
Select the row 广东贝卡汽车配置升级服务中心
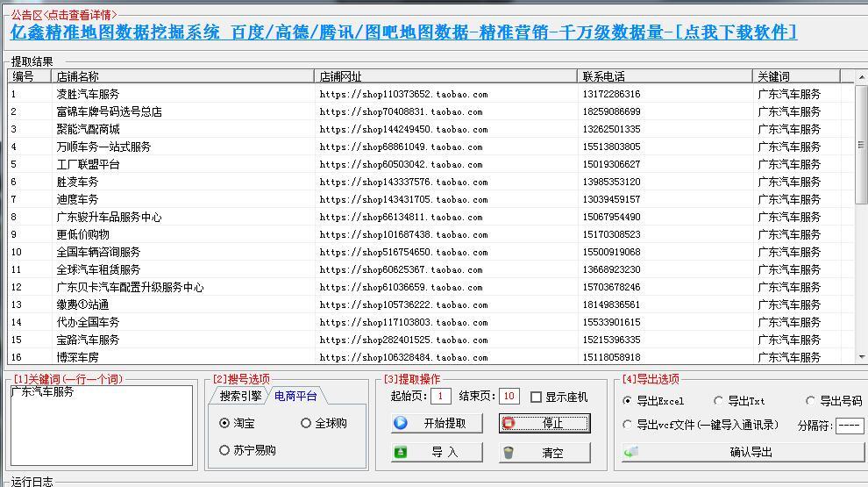[x=431, y=288]
